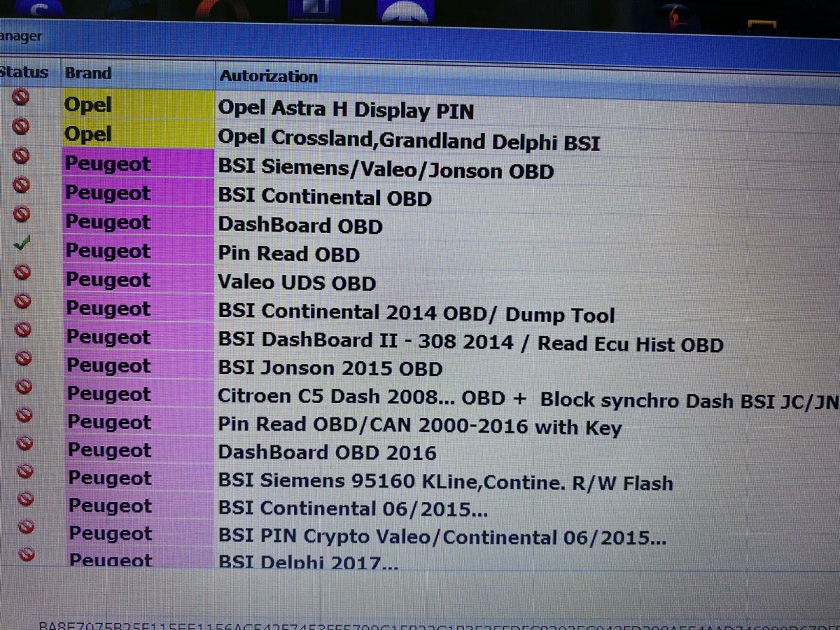Select the Pin Read OBD authorization
This screenshot has height=630, width=840.
288,253
